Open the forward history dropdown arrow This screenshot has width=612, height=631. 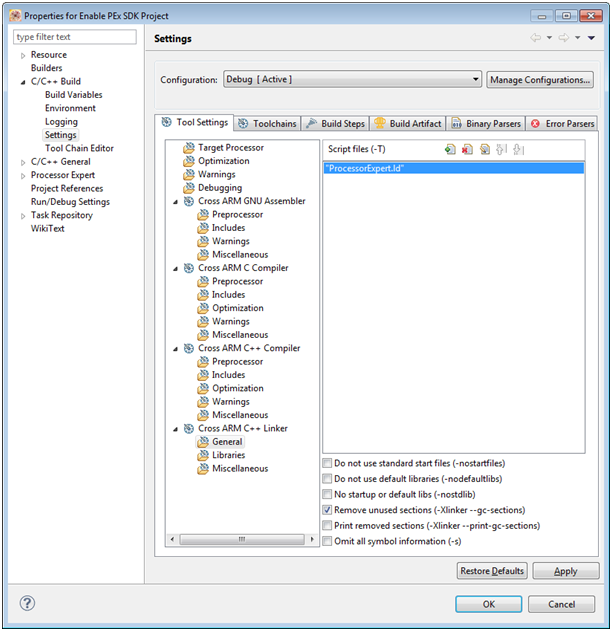point(577,38)
